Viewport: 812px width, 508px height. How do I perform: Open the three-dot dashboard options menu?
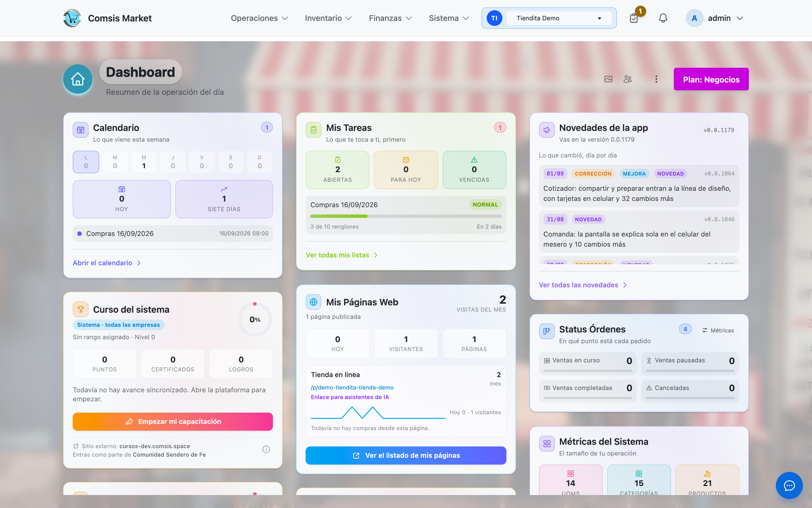(656, 79)
